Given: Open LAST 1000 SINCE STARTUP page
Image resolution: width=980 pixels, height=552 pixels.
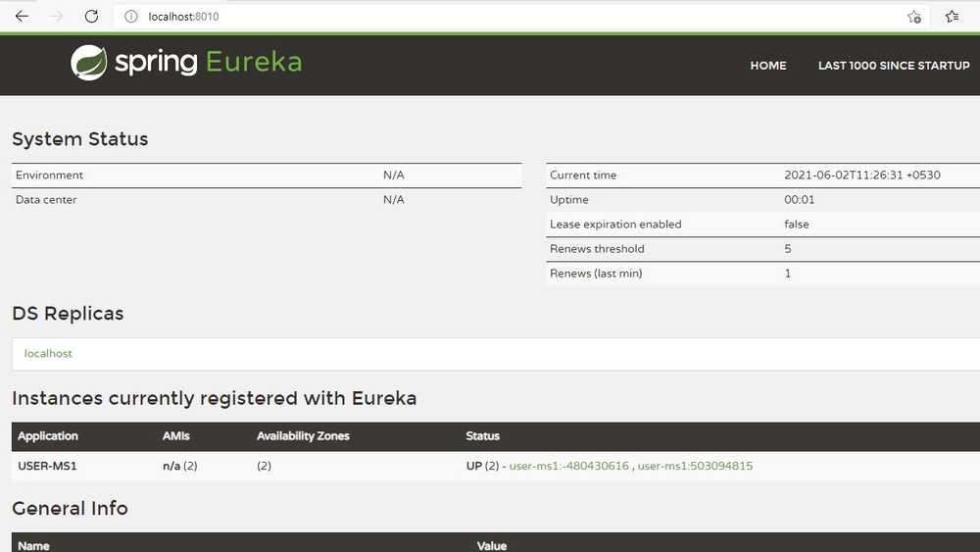Looking at the screenshot, I should coord(894,66).
